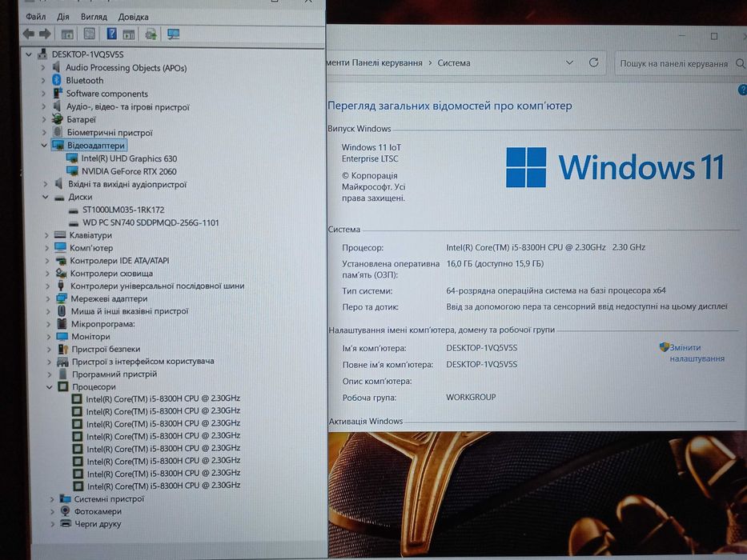This screenshot has height=560, width=747.
Task: Click the Back arrow in Device Manager toolbar
Action: tap(29, 34)
